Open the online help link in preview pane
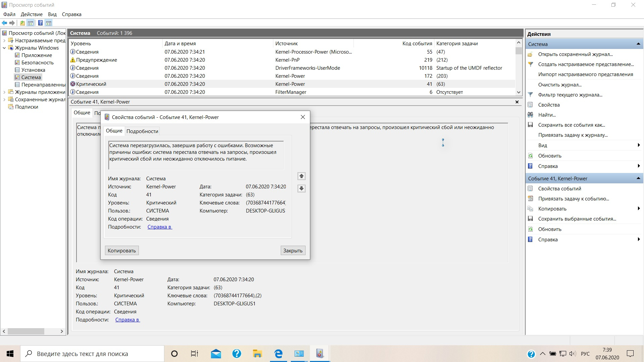The image size is (644, 362). pos(127,320)
